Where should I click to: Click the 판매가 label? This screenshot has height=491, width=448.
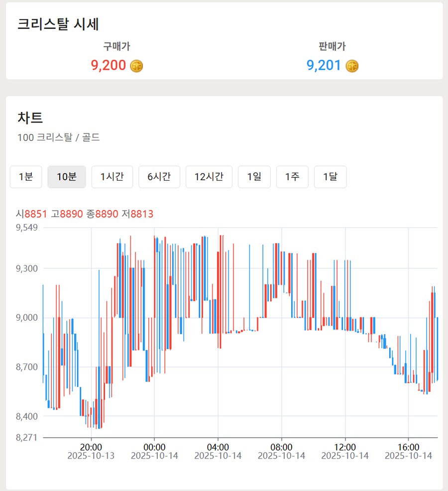pyautogui.click(x=332, y=47)
